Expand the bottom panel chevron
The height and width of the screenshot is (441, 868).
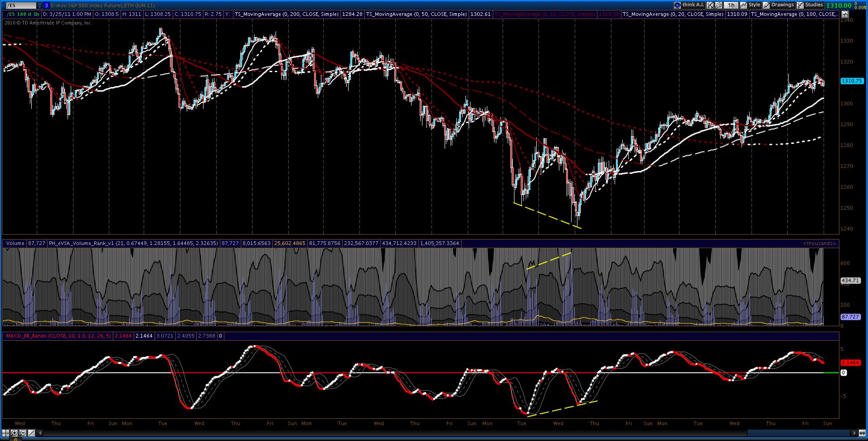tap(16, 439)
